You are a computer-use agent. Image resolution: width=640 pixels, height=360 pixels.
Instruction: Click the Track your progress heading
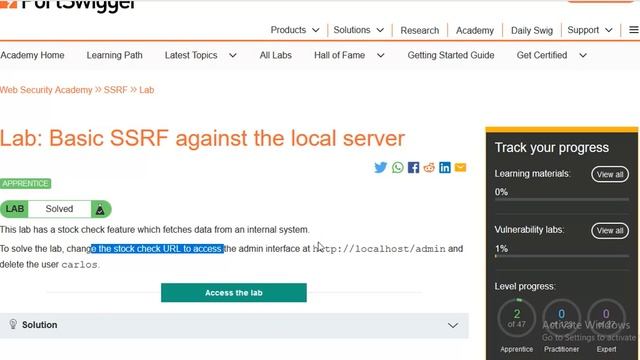pos(551,147)
